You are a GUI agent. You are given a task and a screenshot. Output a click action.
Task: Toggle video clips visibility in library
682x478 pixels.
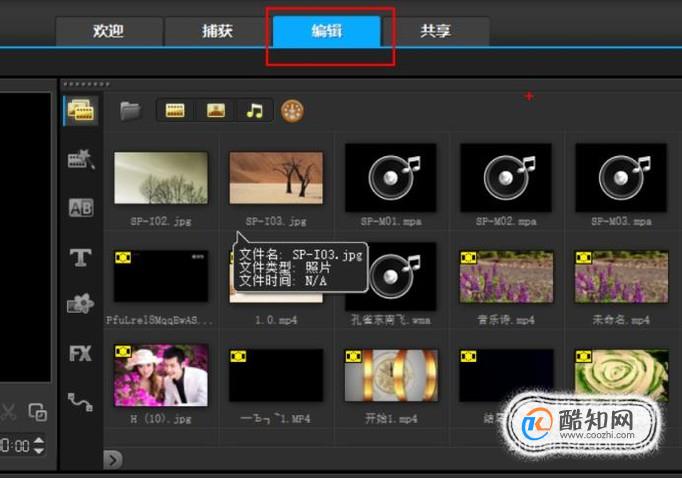[x=175, y=110]
